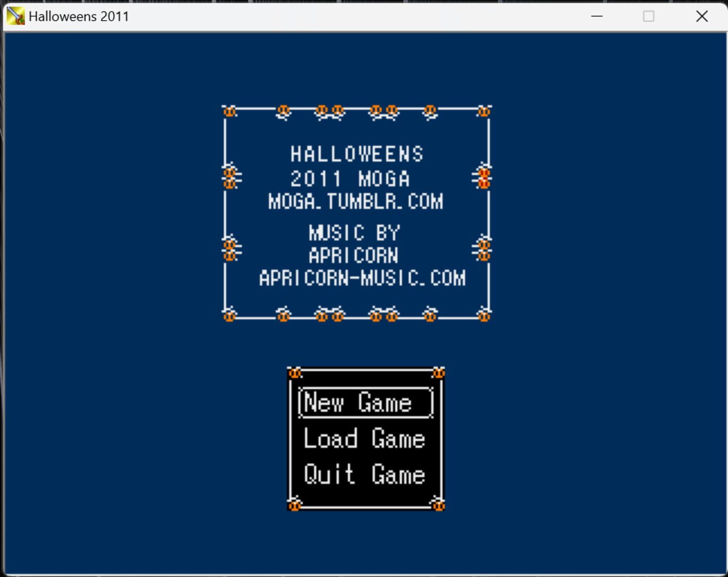The image size is (728, 577).
Task: Click the bottom-left pumpkin on the menu box
Action: (x=295, y=504)
